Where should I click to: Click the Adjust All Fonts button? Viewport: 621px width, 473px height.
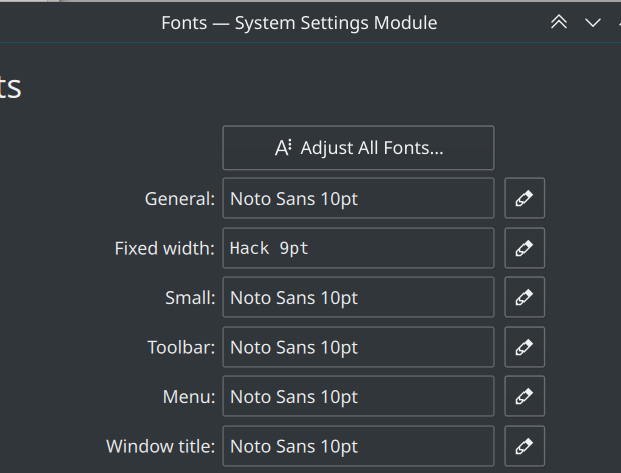coord(358,148)
